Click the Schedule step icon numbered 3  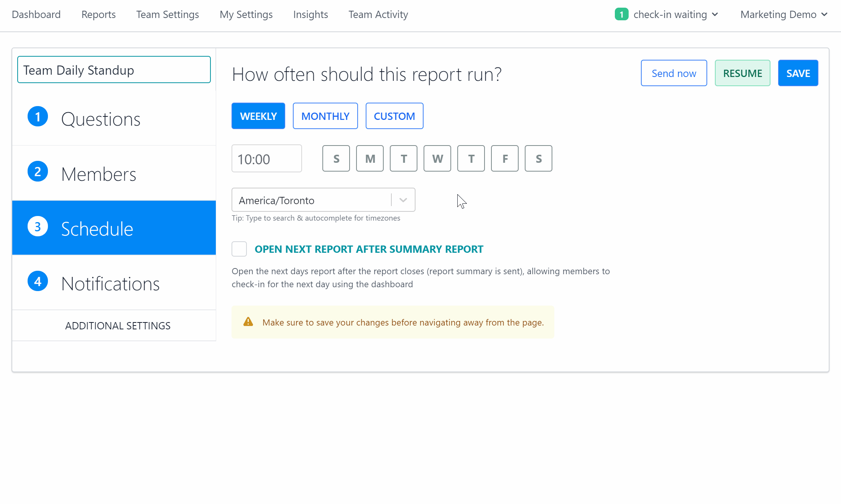click(x=38, y=226)
